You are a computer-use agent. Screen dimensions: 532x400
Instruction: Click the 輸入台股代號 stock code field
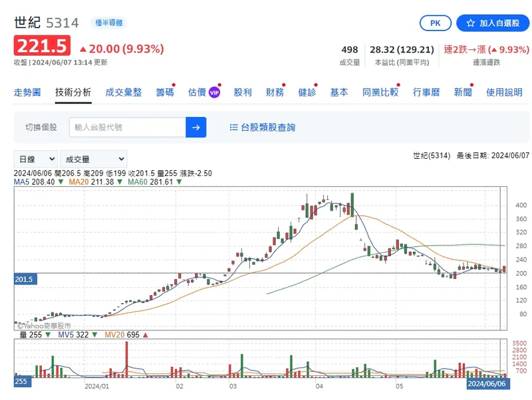tap(127, 127)
